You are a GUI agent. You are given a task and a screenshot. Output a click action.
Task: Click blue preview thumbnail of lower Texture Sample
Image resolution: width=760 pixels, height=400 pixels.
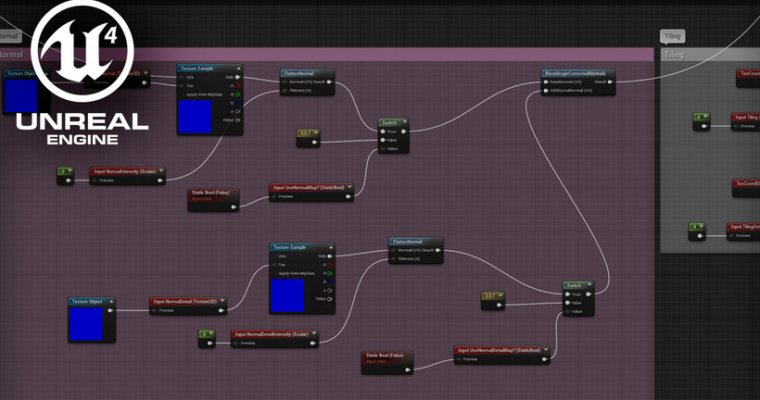point(287,295)
